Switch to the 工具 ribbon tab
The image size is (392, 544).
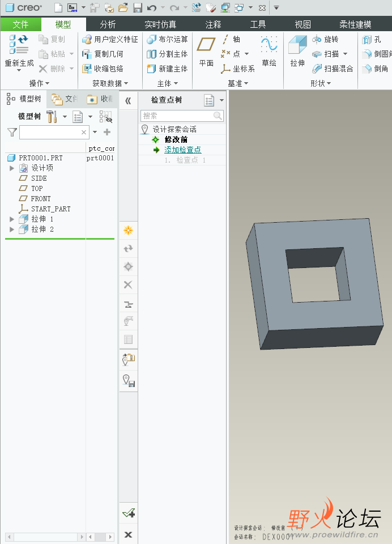pos(258,24)
